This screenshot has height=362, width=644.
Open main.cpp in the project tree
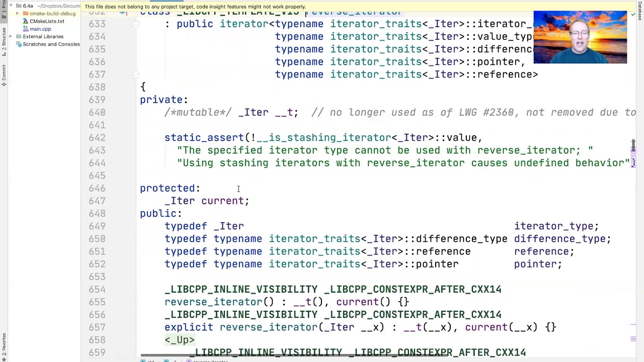pyautogui.click(x=40, y=29)
